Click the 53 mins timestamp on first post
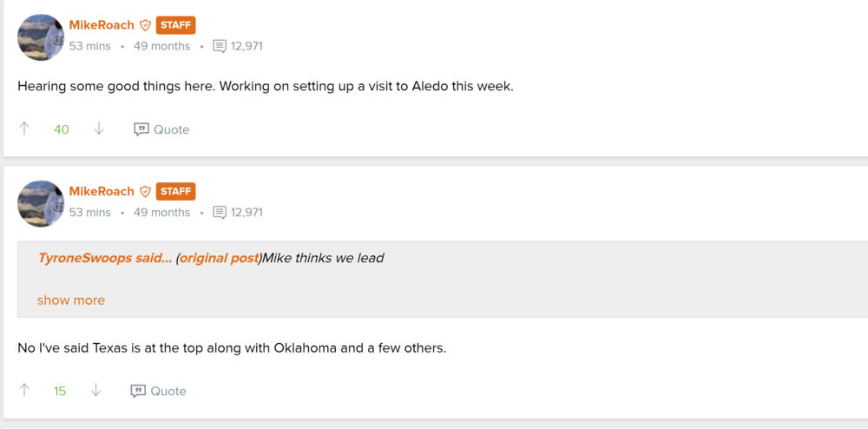Viewport: 868px width, 429px height. pos(90,46)
